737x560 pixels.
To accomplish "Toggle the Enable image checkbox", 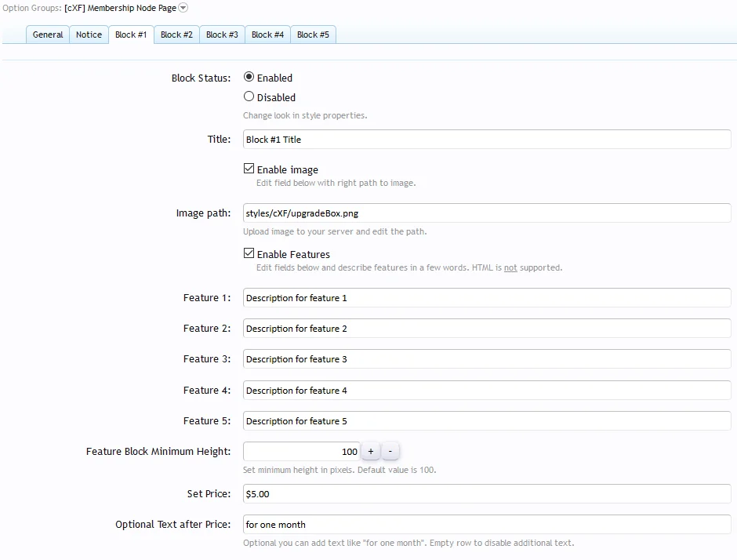I will point(249,169).
